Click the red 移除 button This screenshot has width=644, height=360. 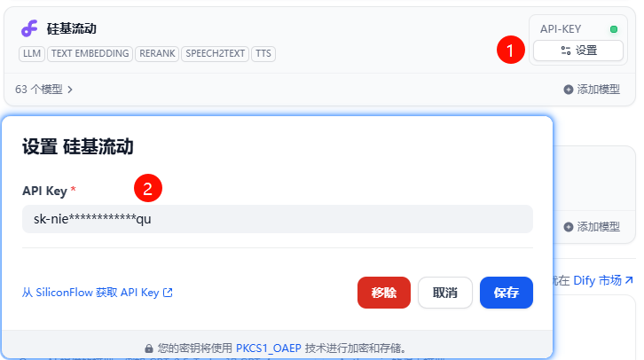(x=384, y=293)
